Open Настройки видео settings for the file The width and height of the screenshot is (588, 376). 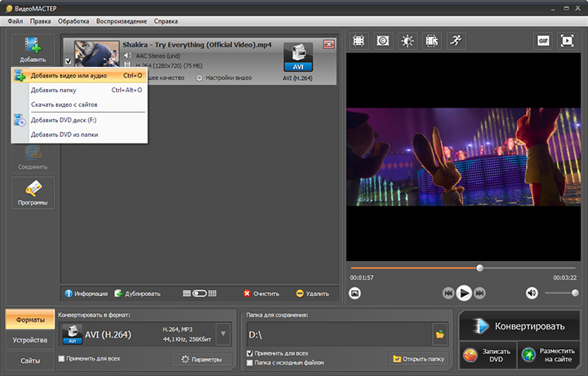click(224, 78)
